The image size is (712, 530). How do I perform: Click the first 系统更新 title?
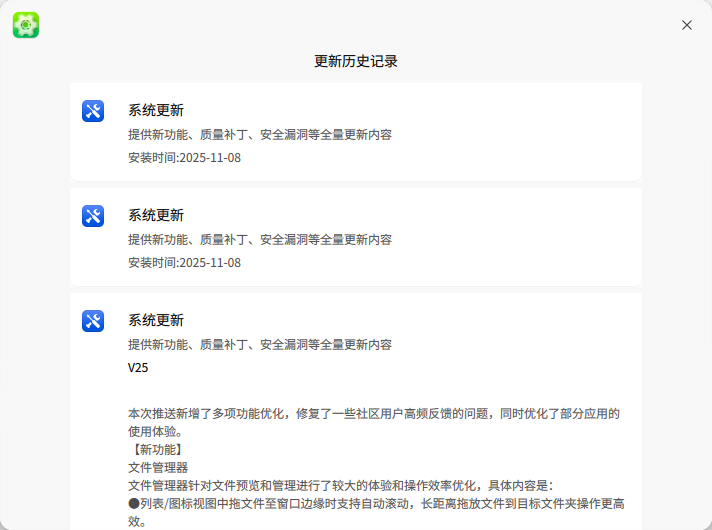(x=156, y=110)
